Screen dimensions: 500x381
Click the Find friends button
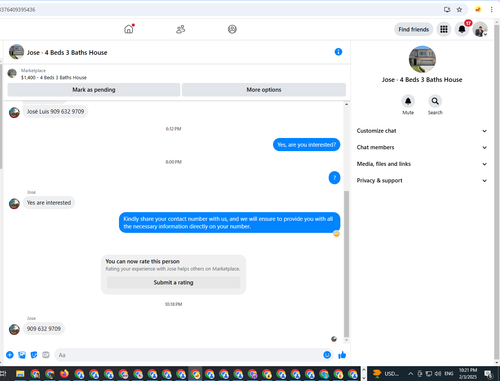(413, 29)
